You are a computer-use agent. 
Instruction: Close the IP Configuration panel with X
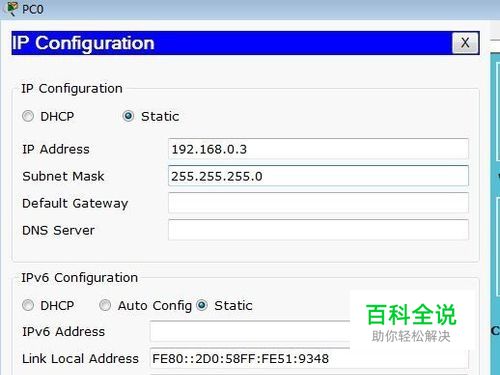coord(465,43)
